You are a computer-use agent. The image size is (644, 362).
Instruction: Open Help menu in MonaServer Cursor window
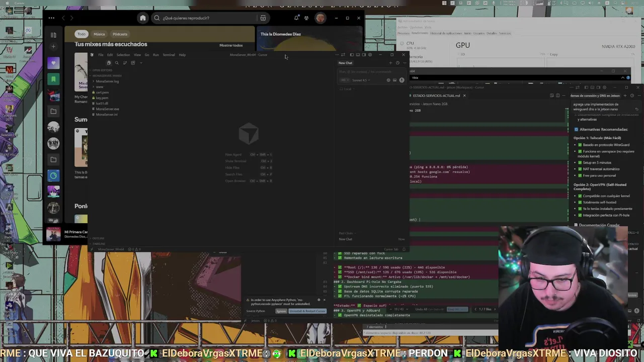(x=182, y=55)
